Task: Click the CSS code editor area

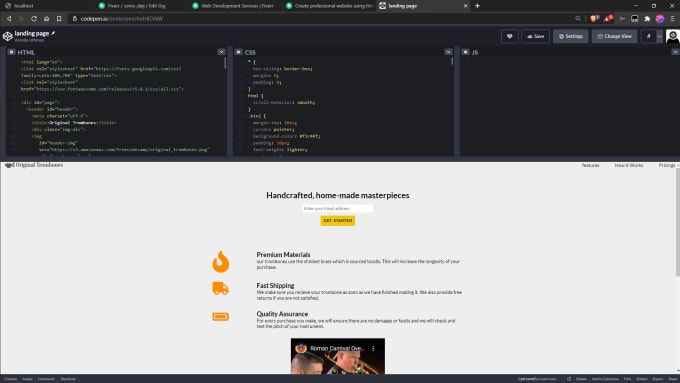Action: (344, 106)
